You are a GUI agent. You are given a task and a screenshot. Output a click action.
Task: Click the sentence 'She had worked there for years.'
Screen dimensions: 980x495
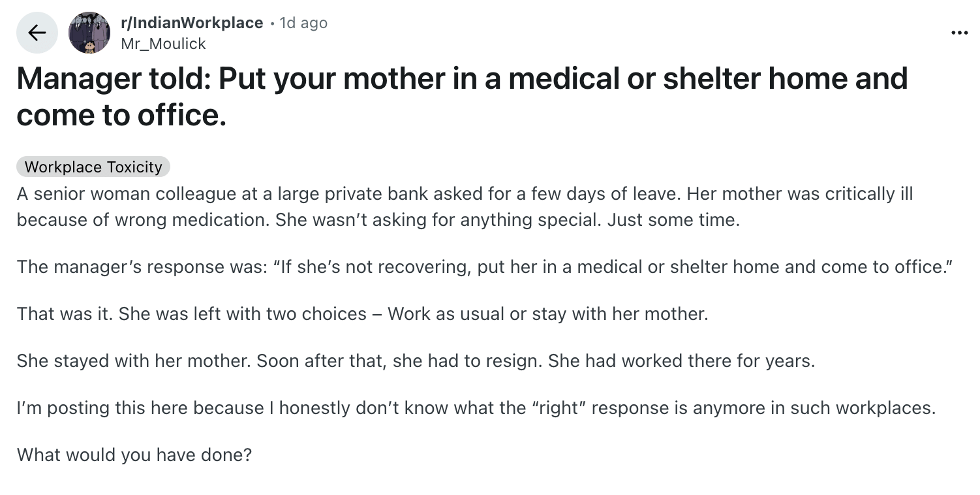click(x=681, y=361)
